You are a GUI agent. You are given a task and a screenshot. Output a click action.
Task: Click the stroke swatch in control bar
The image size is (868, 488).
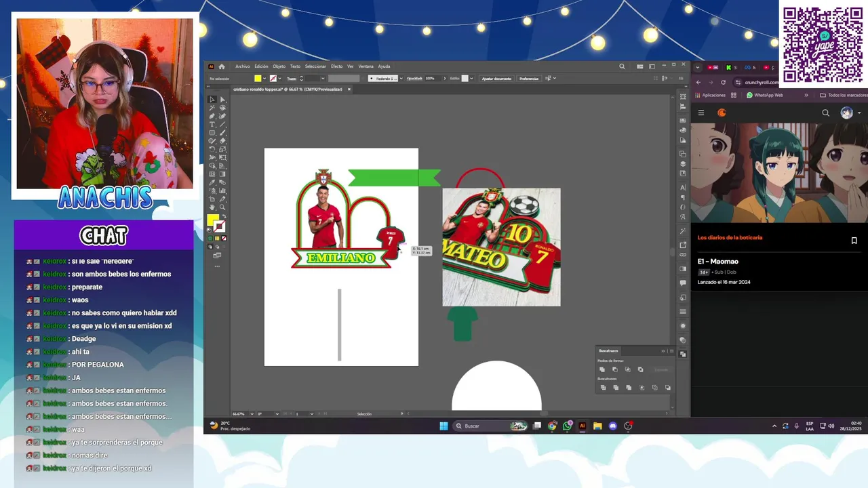pyautogui.click(x=273, y=78)
